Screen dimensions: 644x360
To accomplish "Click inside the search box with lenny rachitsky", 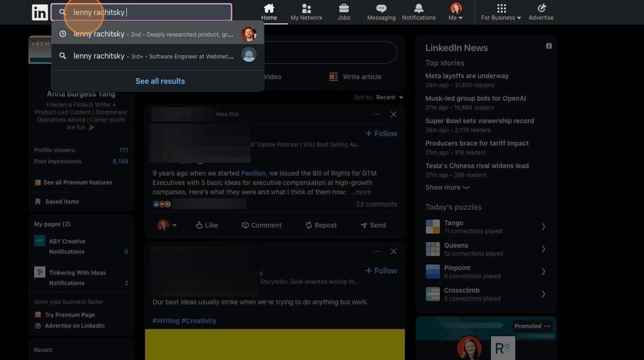I will click(x=141, y=12).
